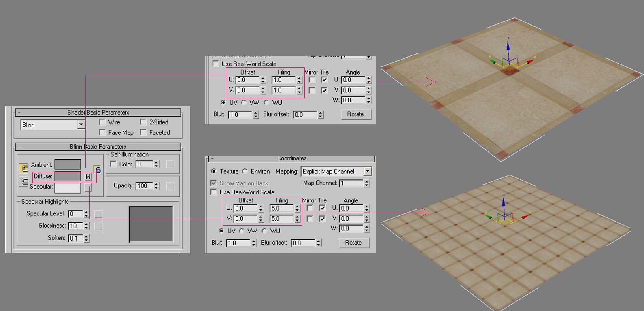The height and width of the screenshot is (311, 644).
Task: Tick the Self-Illumination Color checkbox
Action: coord(113,164)
